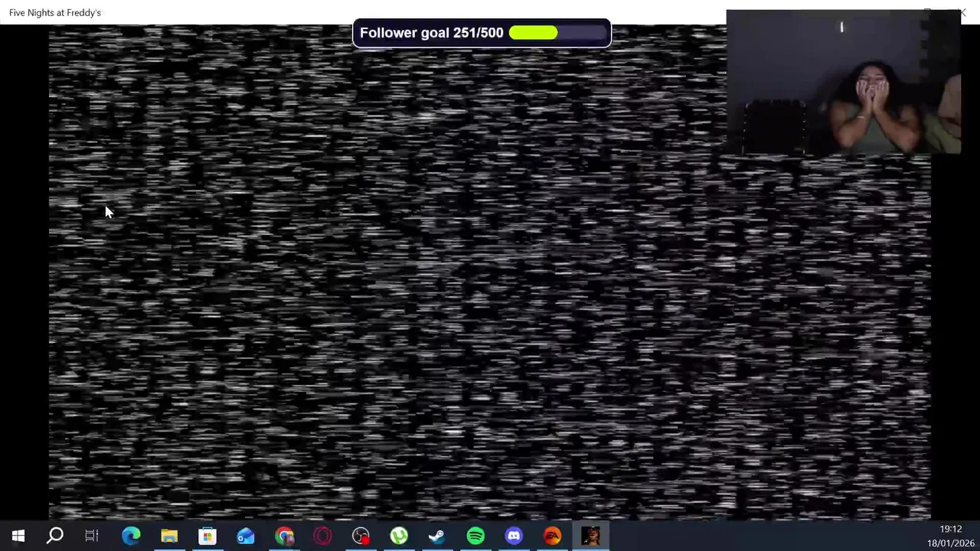Launch Microsoft Edge from taskbar
Screen dimensions: 980x551
tap(131, 536)
